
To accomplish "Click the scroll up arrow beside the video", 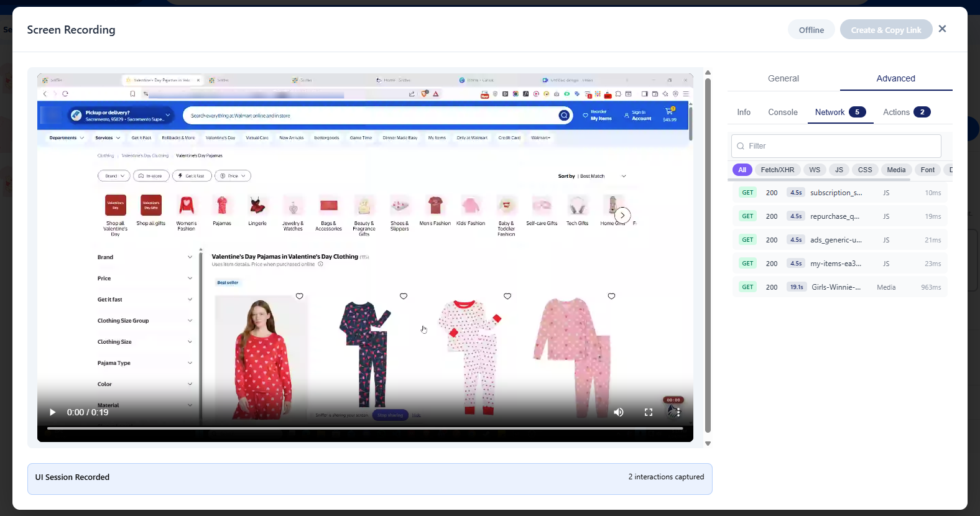I will pyautogui.click(x=708, y=73).
